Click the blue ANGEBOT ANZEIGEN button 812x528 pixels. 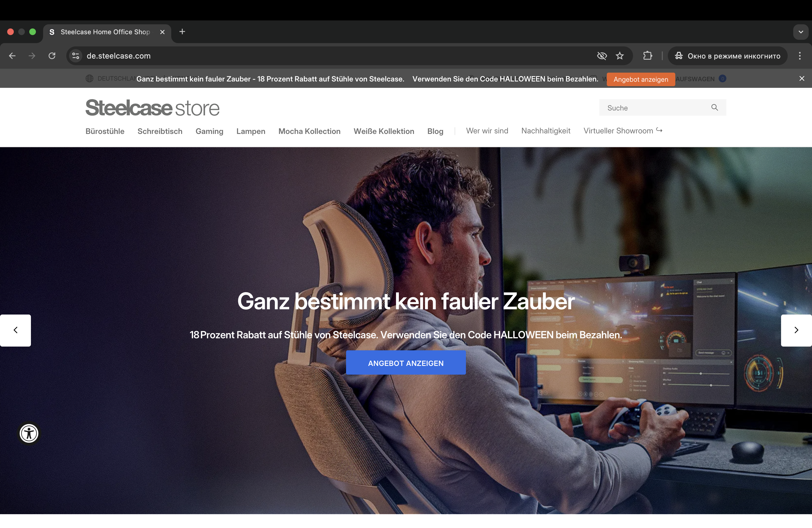406,363
